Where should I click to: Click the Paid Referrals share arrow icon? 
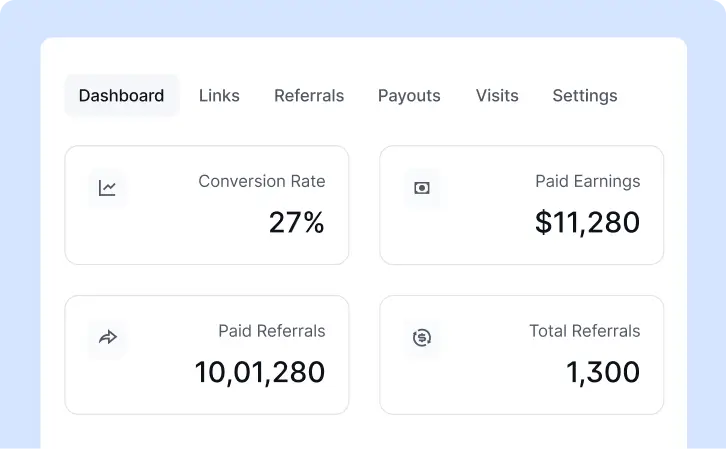click(x=107, y=337)
